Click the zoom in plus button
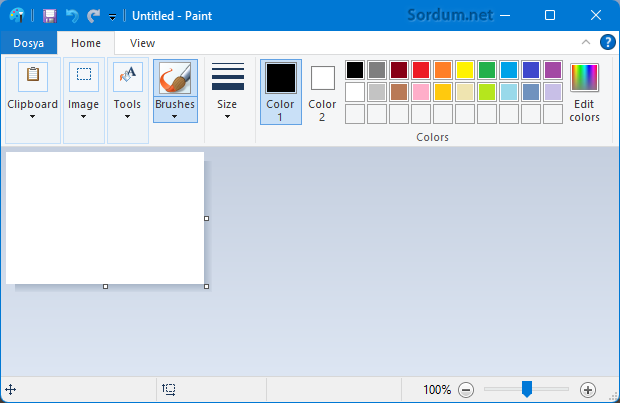The width and height of the screenshot is (620, 403). coord(588,390)
